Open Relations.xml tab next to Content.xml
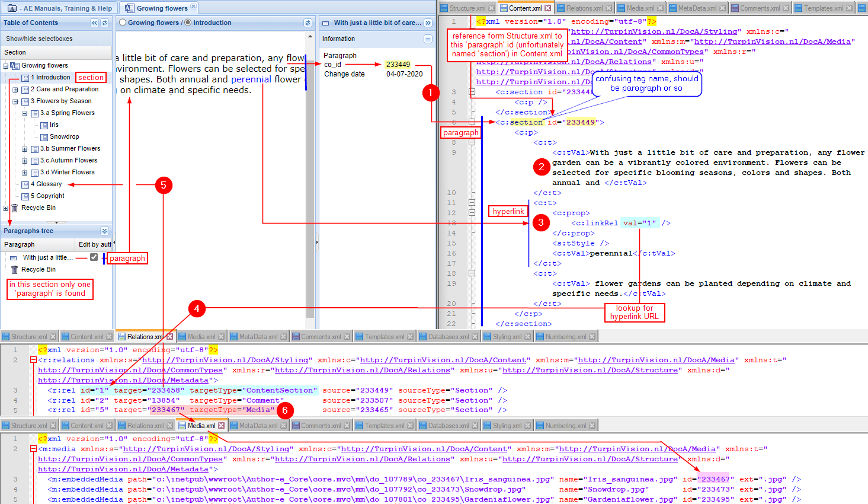Screen dimensions: 868x504 (x=584, y=8)
